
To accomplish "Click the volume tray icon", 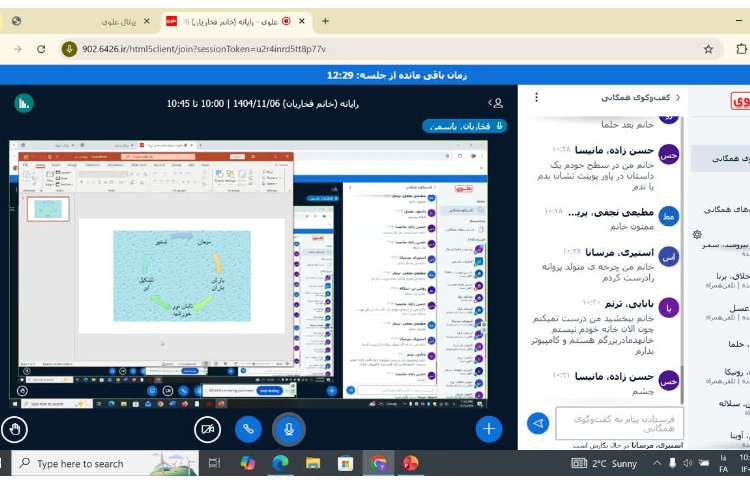I will [688, 463].
